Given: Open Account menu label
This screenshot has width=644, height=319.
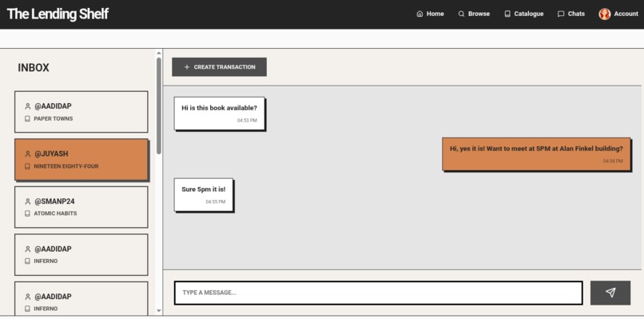Looking at the screenshot, I should pyautogui.click(x=626, y=14).
